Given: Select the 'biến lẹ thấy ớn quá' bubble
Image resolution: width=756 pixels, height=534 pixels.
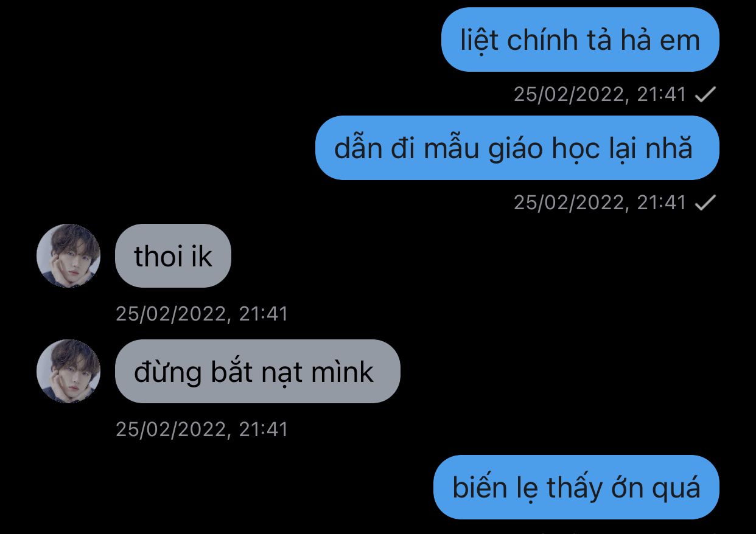Looking at the screenshot, I should point(576,487).
